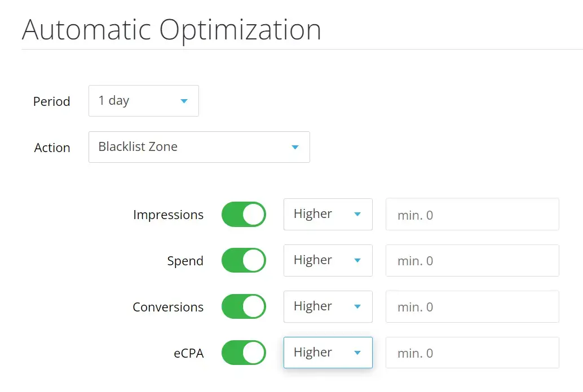Image resolution: width=583 pixels, height=392 pixels.
Task: Click the blue arrow in Period dropdown
Action: pyautogui.click(x=184, y=101)
